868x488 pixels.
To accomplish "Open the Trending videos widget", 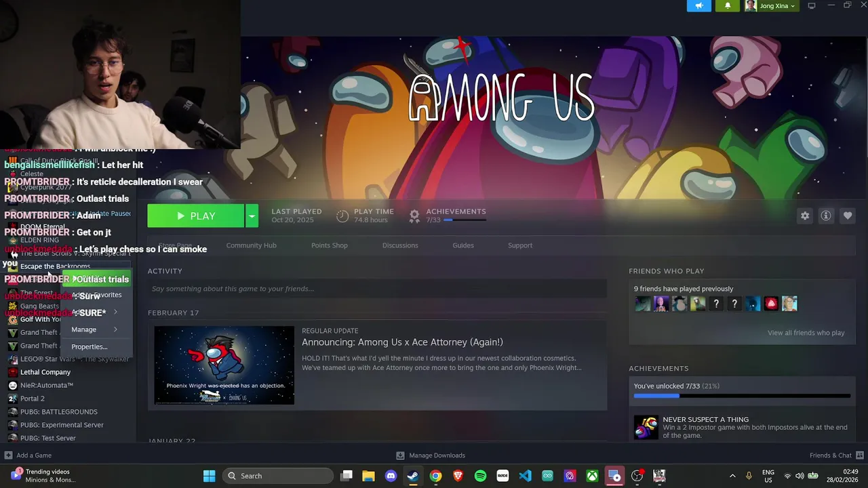I will pyautogui.click(x=44, y=476).
